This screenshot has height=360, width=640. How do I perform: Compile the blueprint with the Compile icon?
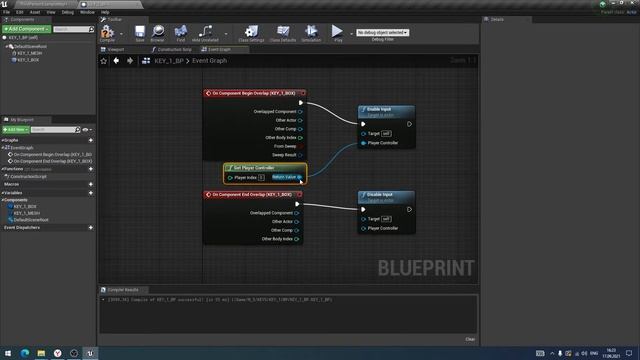coord(107,33)
